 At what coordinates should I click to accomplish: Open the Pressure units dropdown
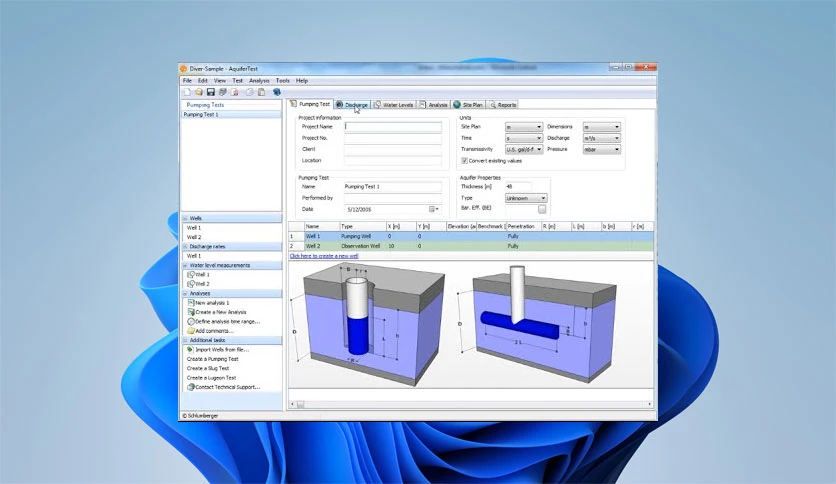tap(601, 149)
